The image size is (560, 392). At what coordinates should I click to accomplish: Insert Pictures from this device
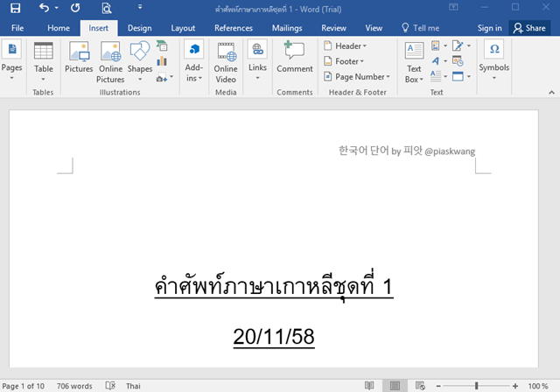tap(79, 57)
